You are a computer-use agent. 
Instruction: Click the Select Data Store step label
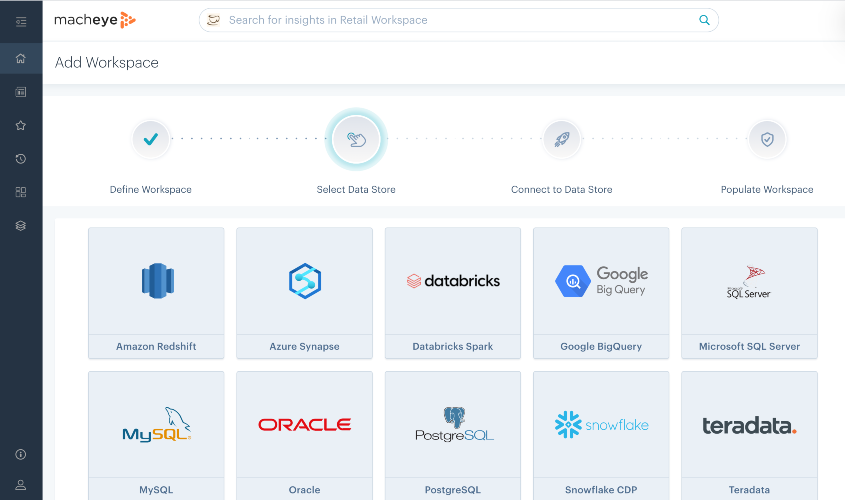point(356,190)
